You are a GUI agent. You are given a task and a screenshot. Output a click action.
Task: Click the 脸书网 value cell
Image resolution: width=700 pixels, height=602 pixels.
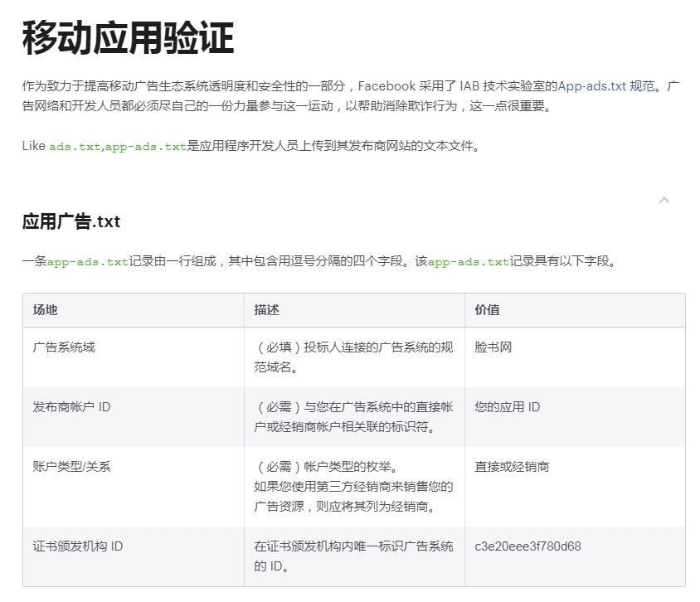[575, 357]
